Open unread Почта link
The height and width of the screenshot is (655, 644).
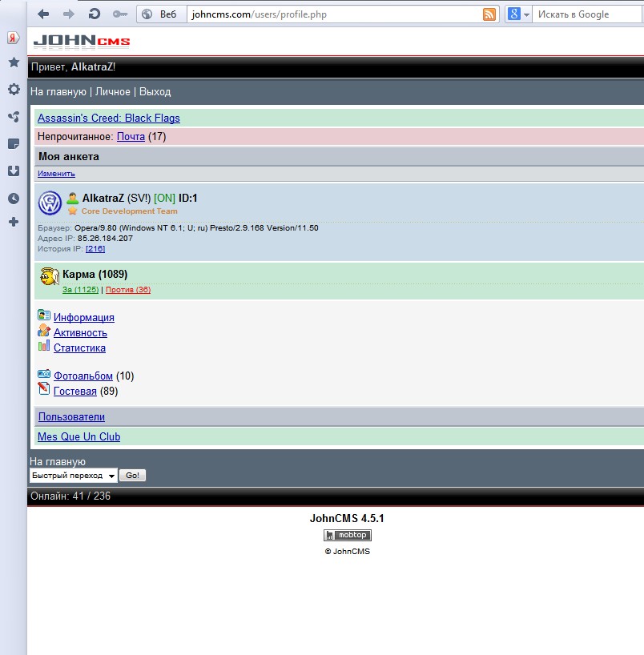tap(131, 137)
